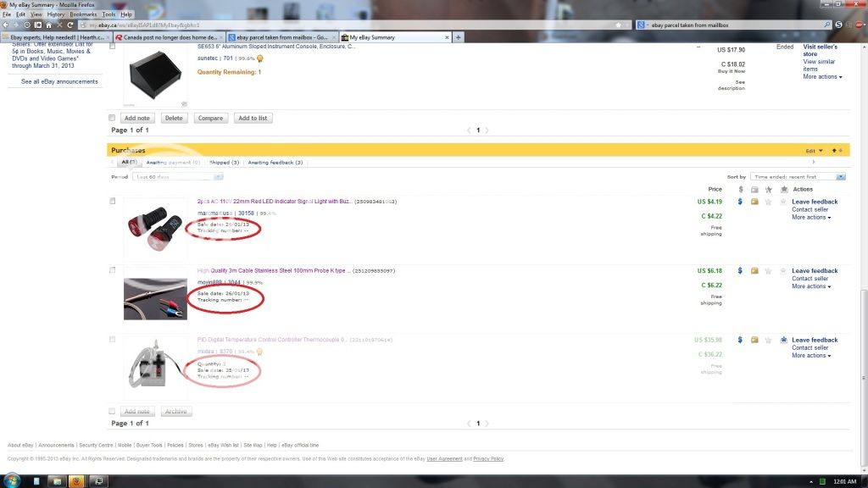Screen dimensions: 868x488
Task: Expand More actions for the PID Controller item
Action: coord(811,356)
